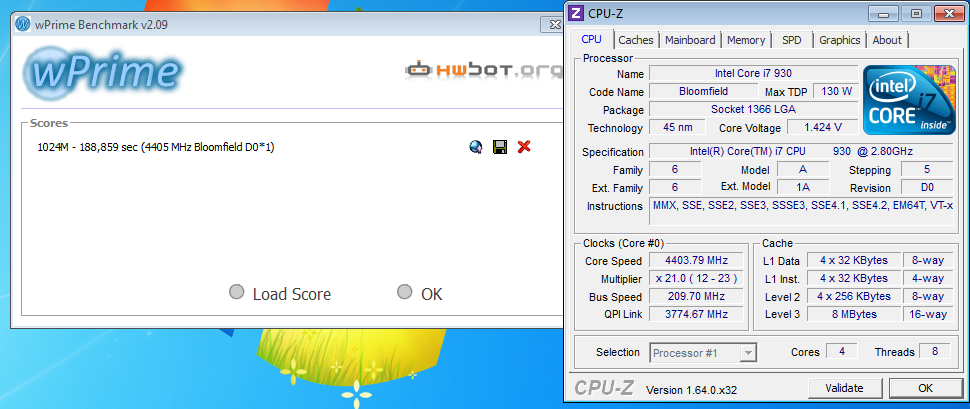The image size is (970, 409).
Task: Click the OK button in CPU-Z
Action: click(925, 389)
